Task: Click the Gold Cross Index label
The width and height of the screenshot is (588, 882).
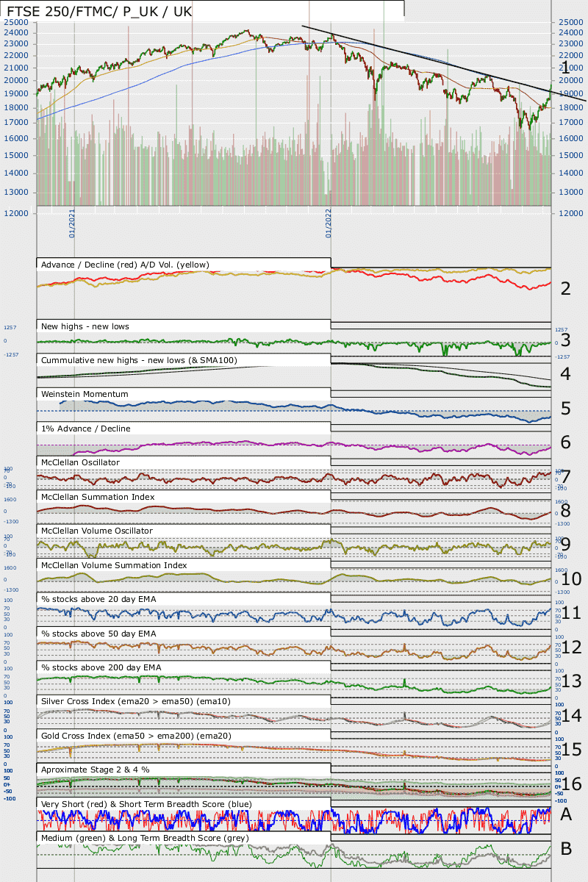Action: (136, 736)
